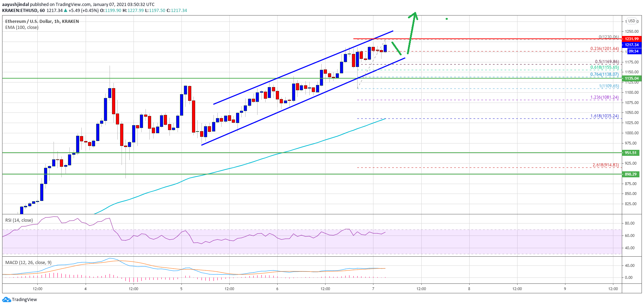Click the 975.00 price axis tick

(x=631, y=143)
